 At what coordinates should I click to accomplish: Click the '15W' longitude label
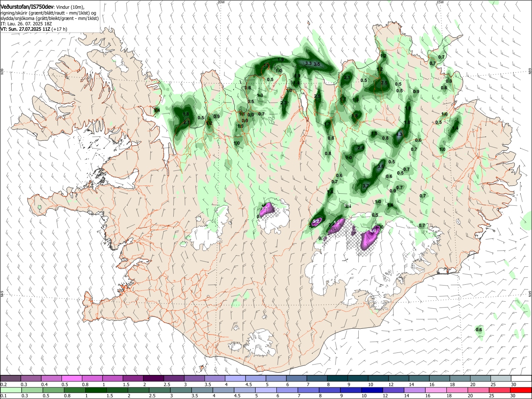coord(440,2)
